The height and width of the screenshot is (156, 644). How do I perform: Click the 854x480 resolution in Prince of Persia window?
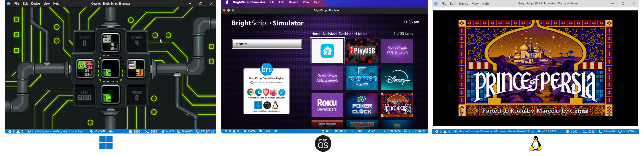607,132
